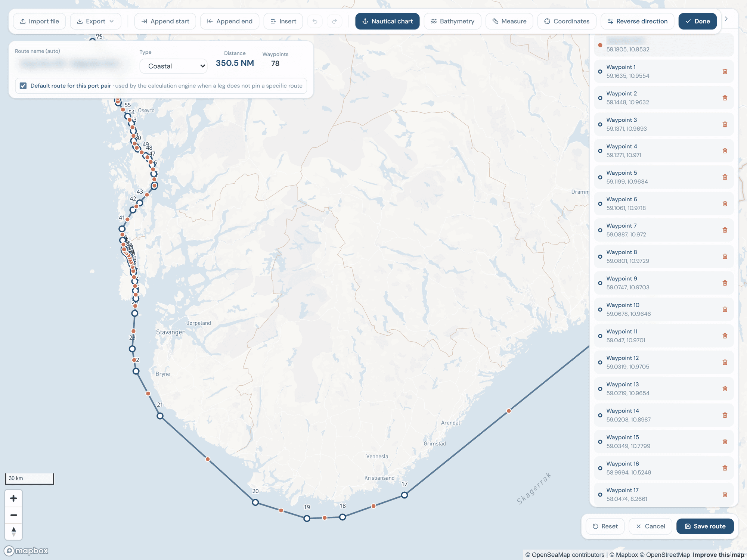Viewport: 747px width, 560px height.
Task: Toggle the Nautical chart layer
Action: [x=387, y=21]
